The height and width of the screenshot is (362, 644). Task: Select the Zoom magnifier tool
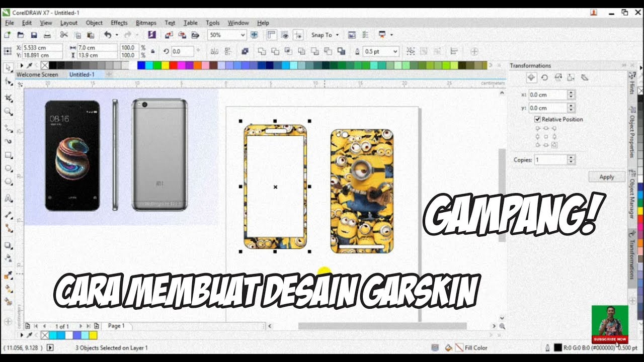pyautogui.click(x=8, y=112)
